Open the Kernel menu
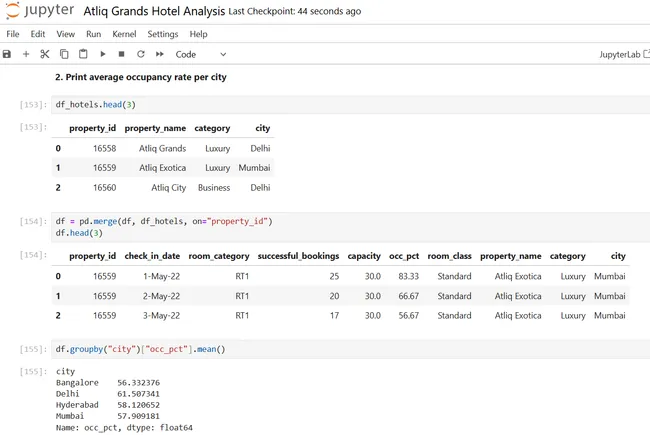Viewport: 650px width, 435px height. 124,34
